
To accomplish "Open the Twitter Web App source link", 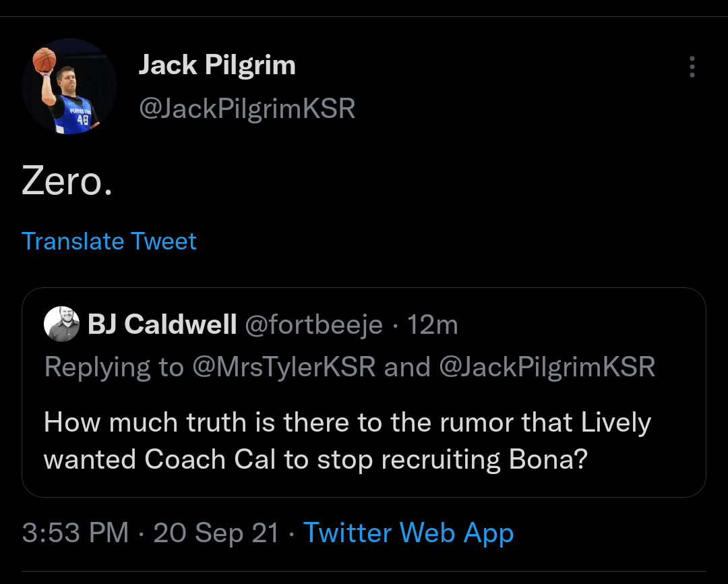I will click(x=408, y=533).
